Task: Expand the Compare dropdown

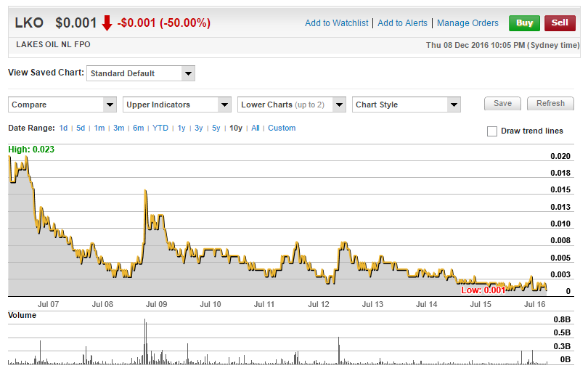Action: tap(62, 105)
